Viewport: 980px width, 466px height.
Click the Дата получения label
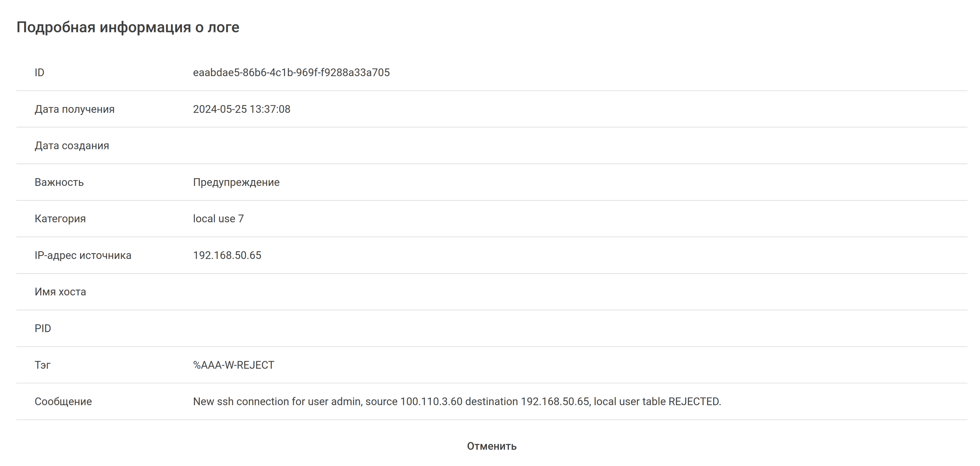pyautogui.click(x=74, y=109)
